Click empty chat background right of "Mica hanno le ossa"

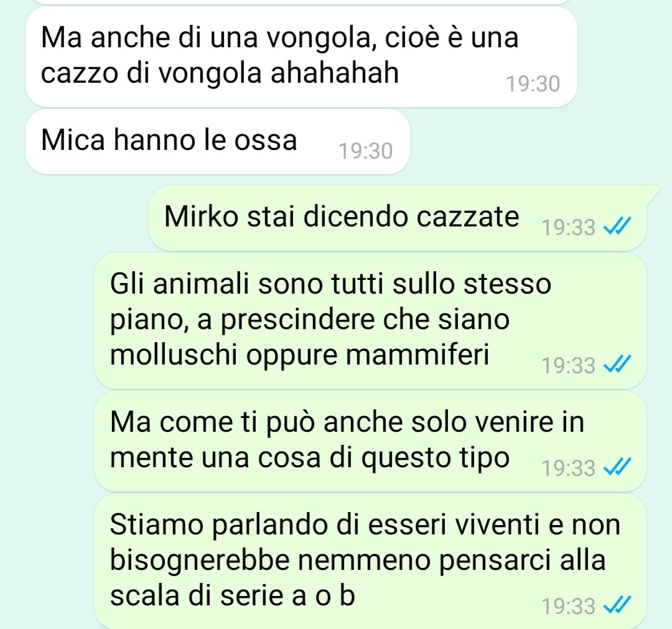coord(536,141)
